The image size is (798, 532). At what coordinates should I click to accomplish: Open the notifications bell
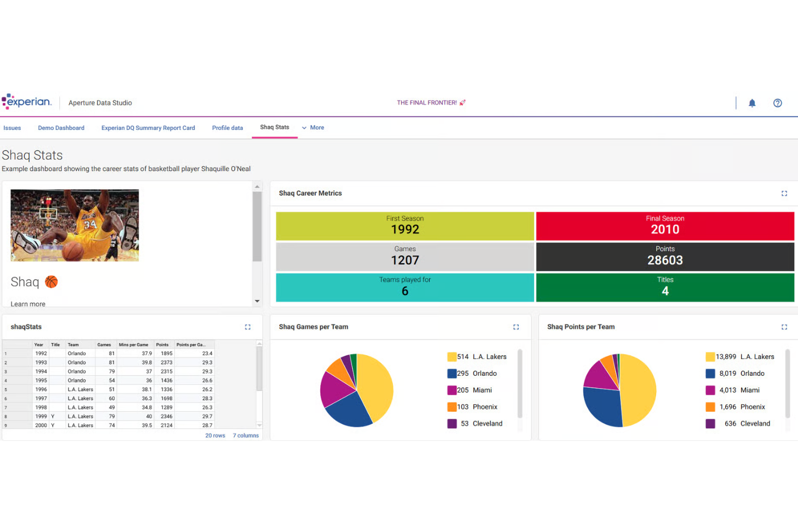coord(752,102)
